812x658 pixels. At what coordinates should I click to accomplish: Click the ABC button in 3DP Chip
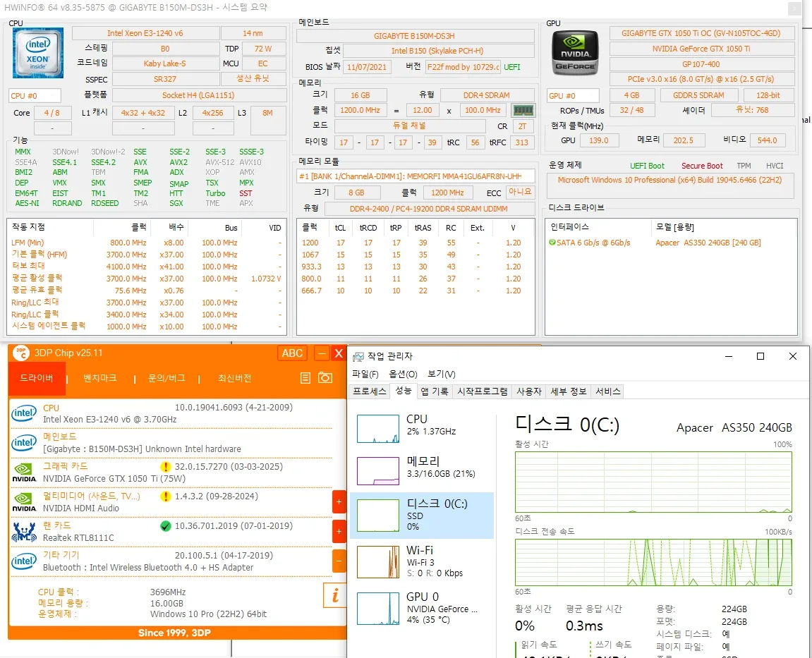292,353
